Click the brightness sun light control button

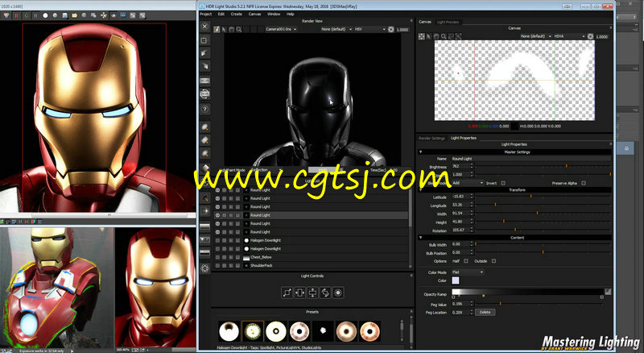[338, 293]
